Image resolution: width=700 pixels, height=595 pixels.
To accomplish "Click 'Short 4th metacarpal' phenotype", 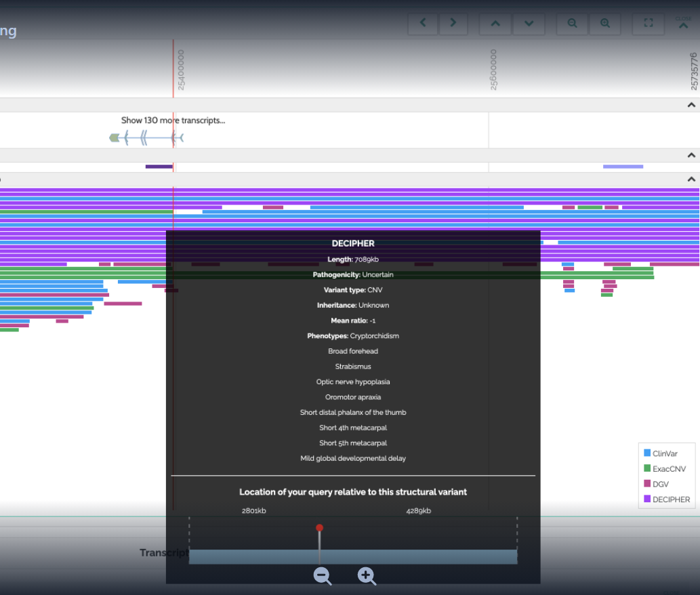I will click(x=353, y=428).
